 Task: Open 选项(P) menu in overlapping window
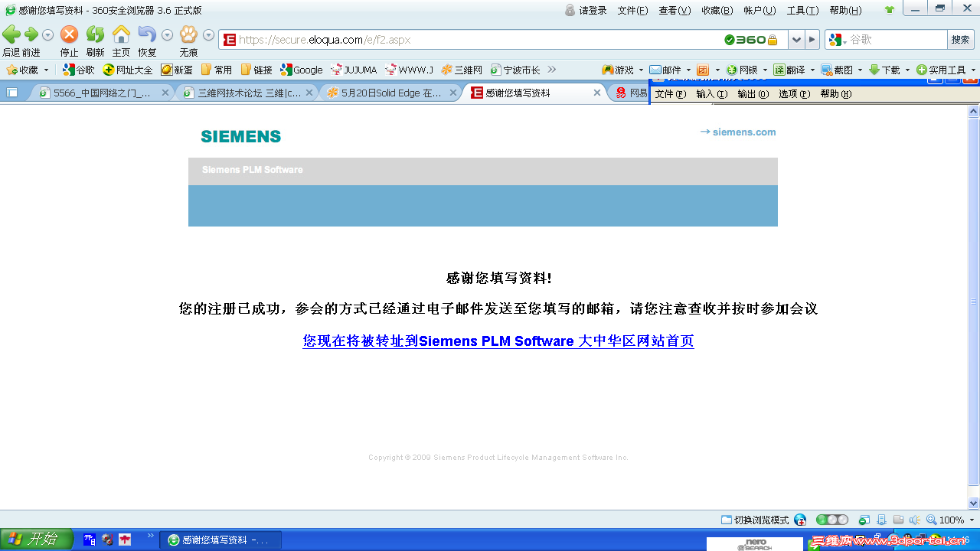click(794, 94)
